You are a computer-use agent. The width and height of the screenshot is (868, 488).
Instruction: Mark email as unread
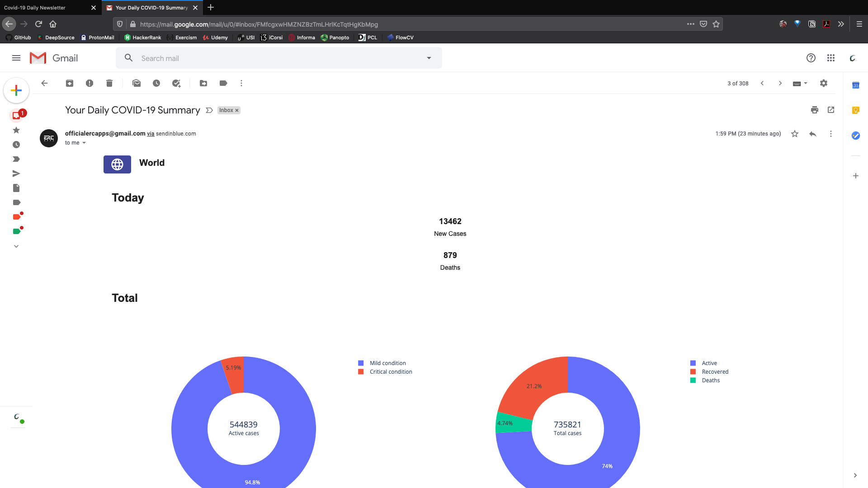coord(137,83)
